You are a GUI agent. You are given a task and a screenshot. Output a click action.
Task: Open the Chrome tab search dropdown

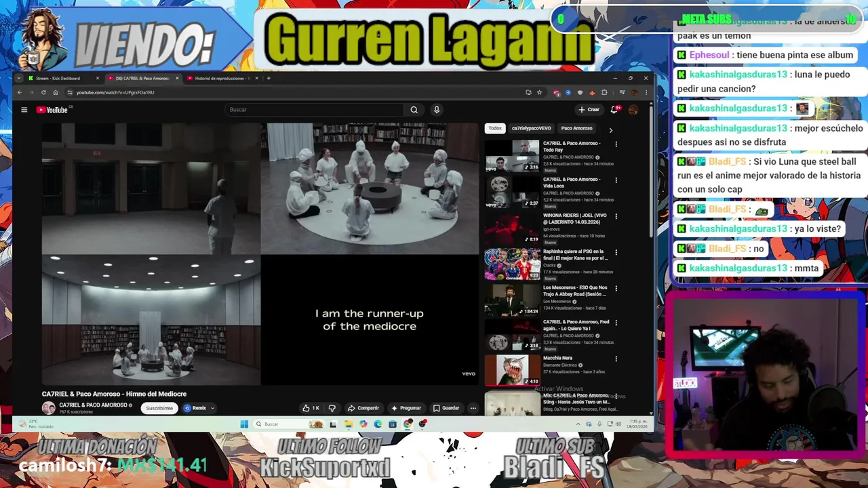(x=20, y=78)
